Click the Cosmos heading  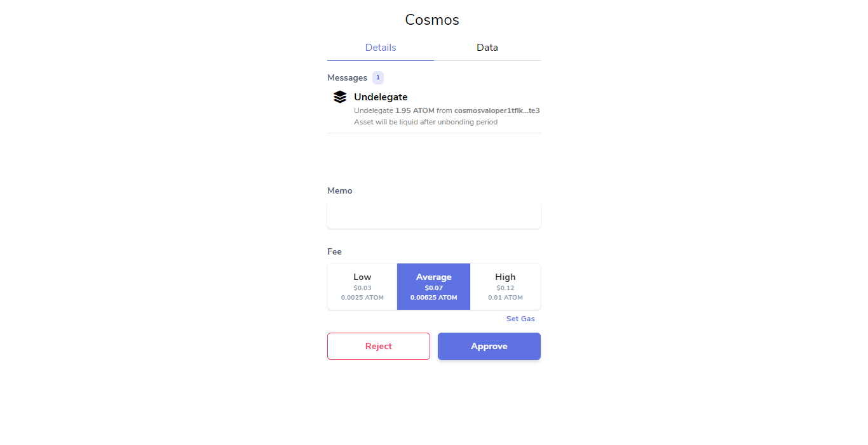pyautogui.click(x=432, y=20)
